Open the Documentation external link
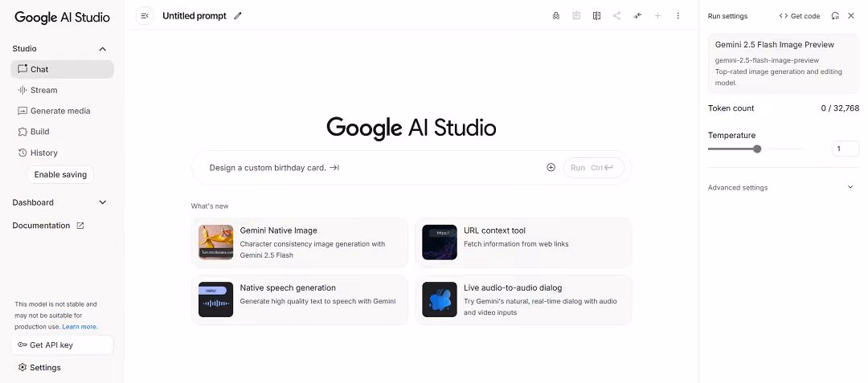This screenshot has width=868, height=383. point(48,226)
